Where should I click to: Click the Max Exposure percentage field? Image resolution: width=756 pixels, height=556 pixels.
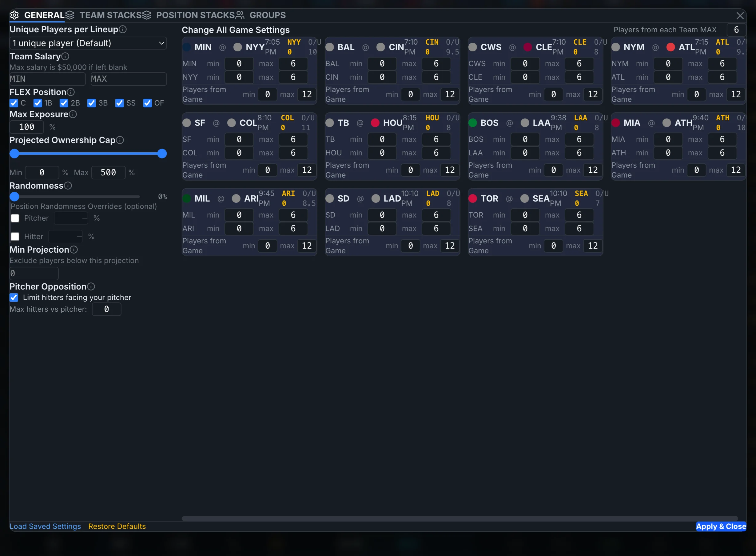click(x=27, y=127)
